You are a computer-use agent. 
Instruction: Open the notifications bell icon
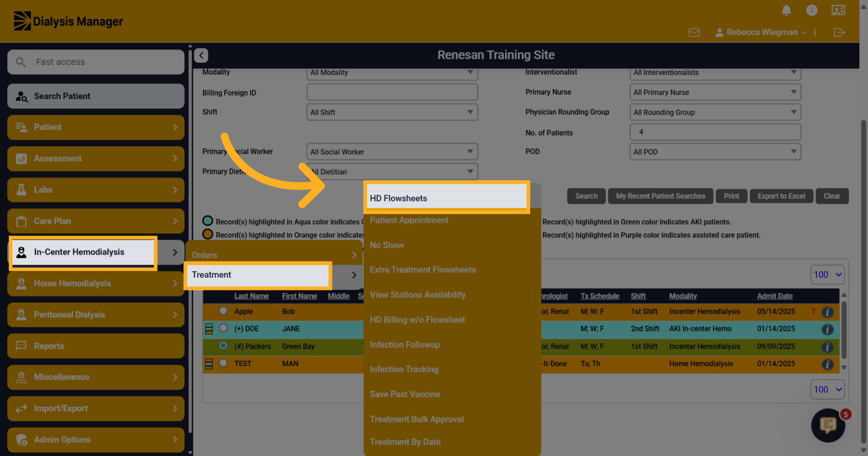pos(786,10)
